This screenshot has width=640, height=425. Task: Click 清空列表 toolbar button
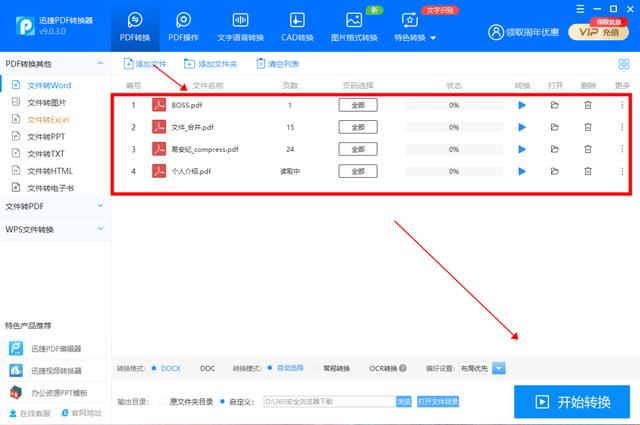coord(278,64)
